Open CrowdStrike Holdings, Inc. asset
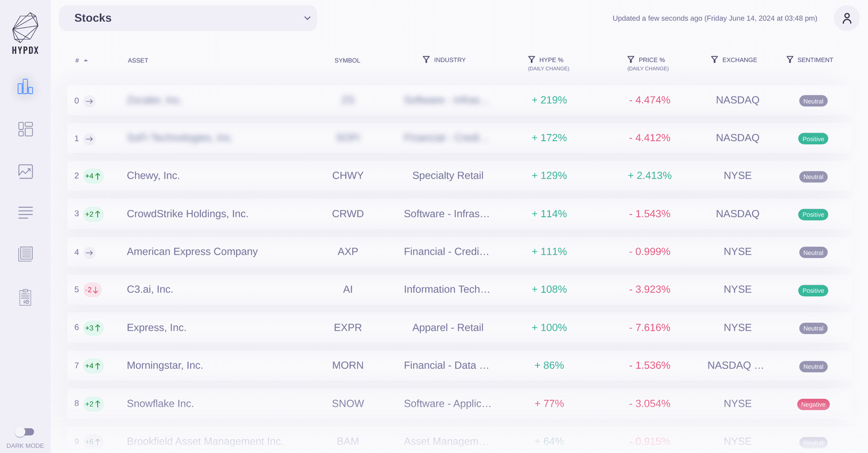 click(x=188, y=214)
